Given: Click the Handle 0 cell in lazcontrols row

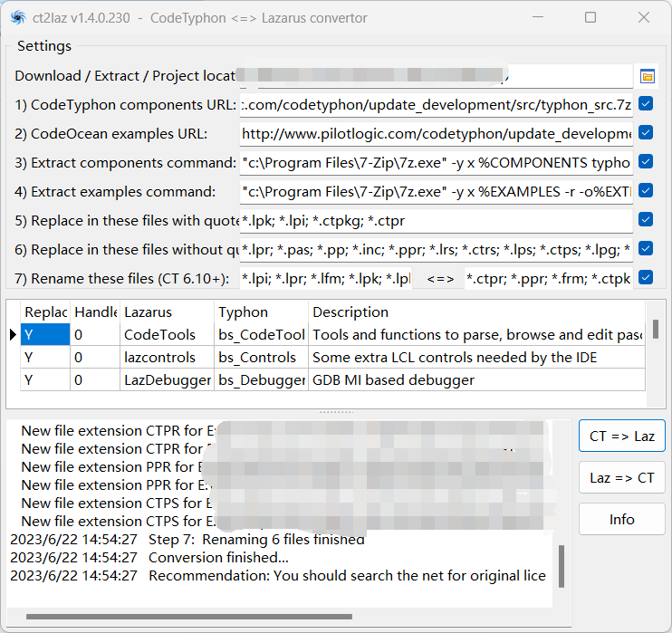Looking at the screenshot, I should (x=95, y=358).
